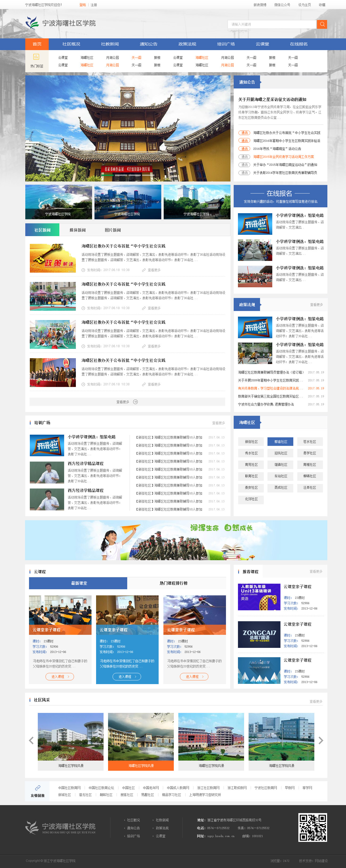Click 进入课程 on the third course card
Image resolution: width=346 pixels, height=868 pixels.
coord(194,677)
